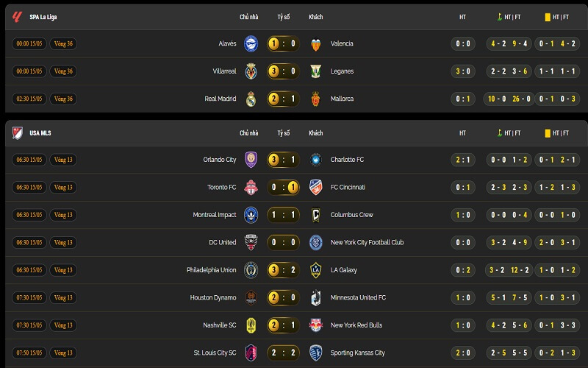Open the LA Galaxy team crest
This screenshot has width=588, height=368.
(x=316, y=270)
